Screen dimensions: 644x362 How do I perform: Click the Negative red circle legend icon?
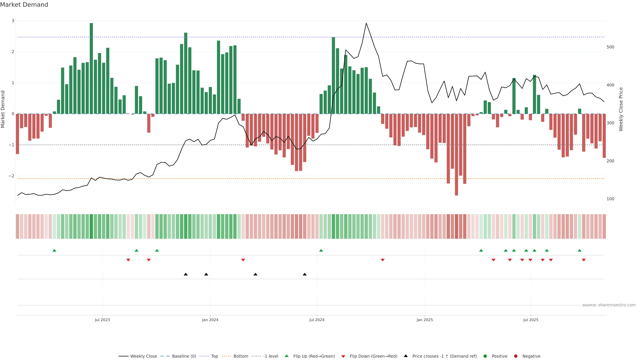516,356
